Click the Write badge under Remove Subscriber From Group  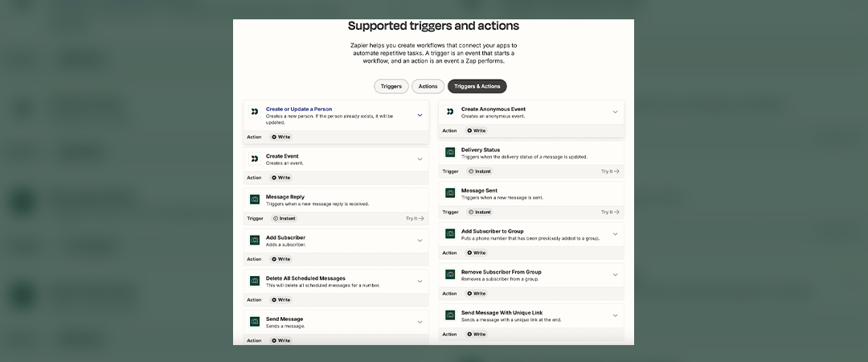coord(477,294)
